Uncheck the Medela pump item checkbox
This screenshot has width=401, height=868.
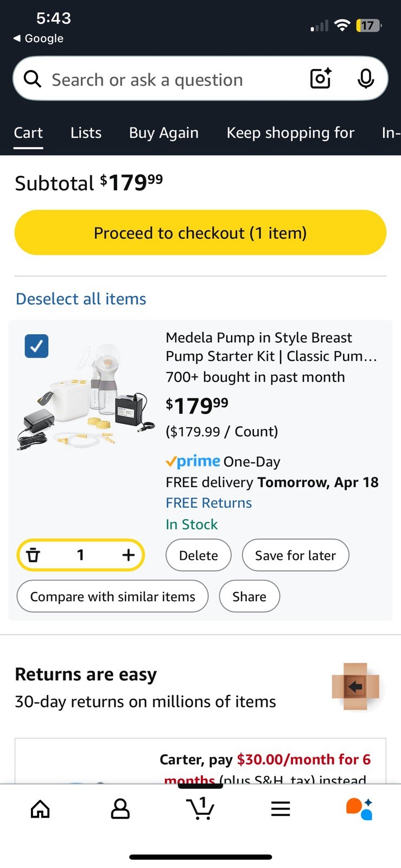click(x=37, y=346)
